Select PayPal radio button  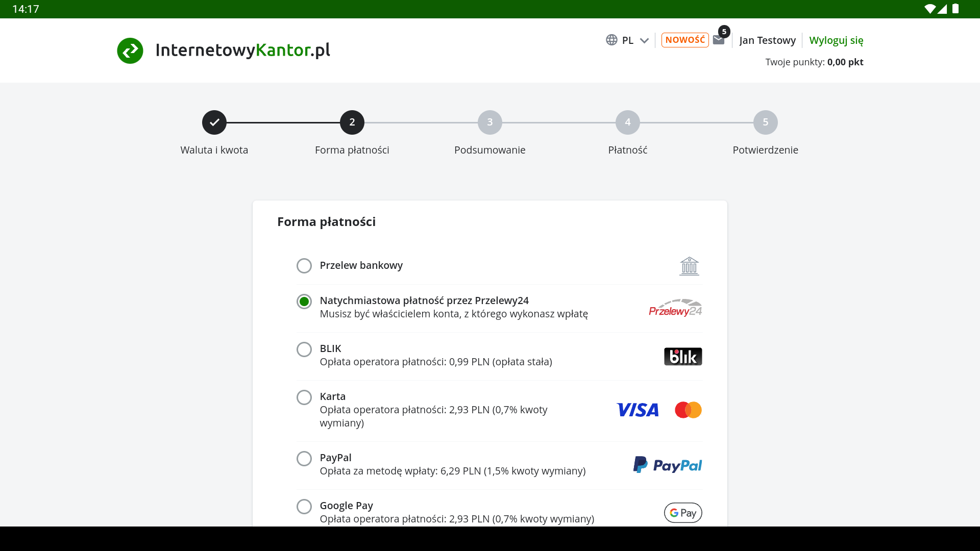304,459
